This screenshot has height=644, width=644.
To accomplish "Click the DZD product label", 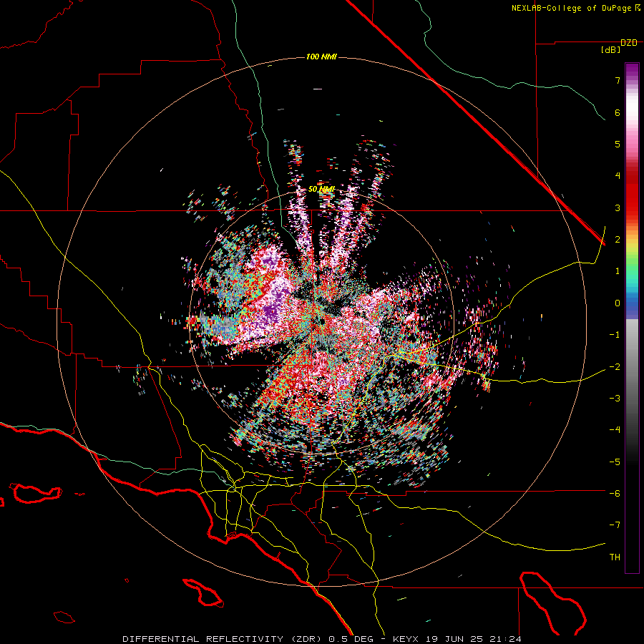I will pyautogui.click(x=628, y=43).
